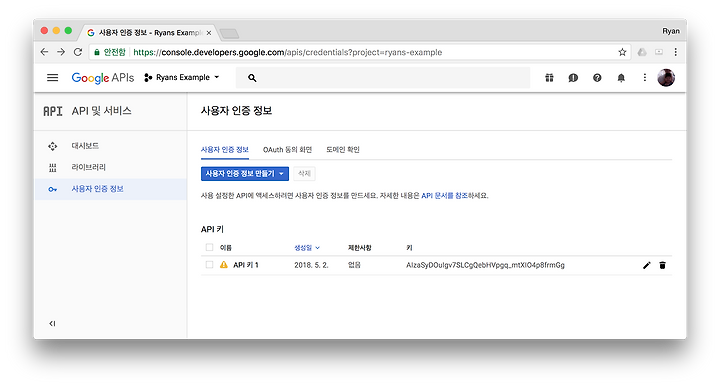
Task: Go forward with the browser forward arrow
Action: (61, 52)
